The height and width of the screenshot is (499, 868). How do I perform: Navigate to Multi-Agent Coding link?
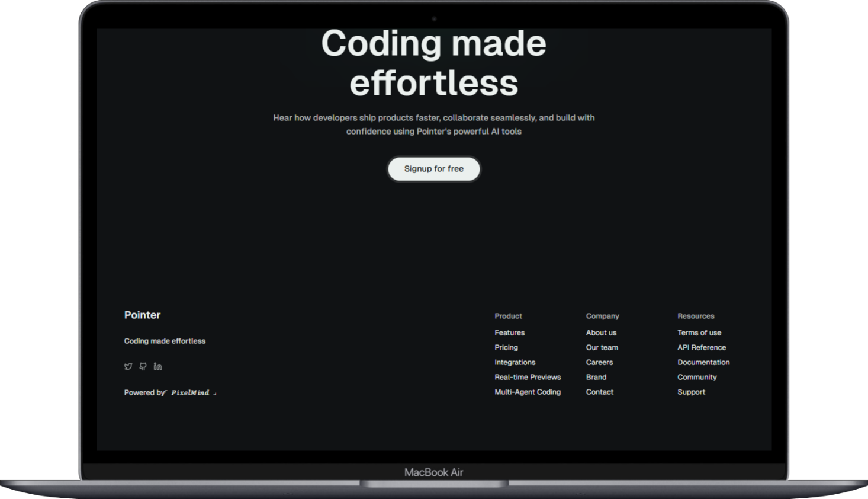coord(527,392)
